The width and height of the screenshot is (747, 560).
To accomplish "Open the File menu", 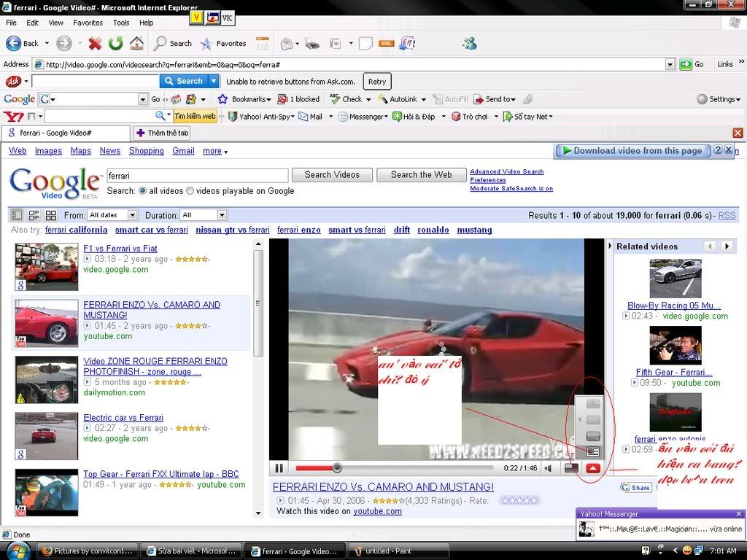I will point(11,23).
